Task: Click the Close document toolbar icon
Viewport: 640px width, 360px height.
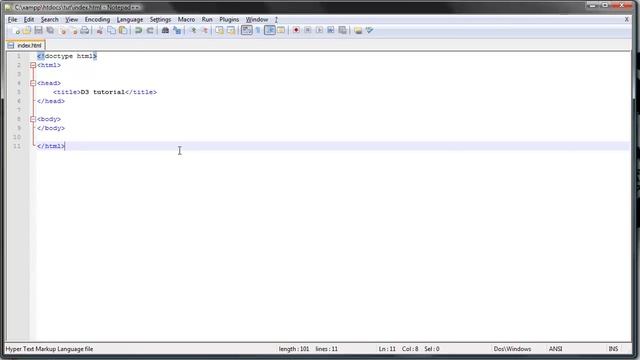Action: pos(62,31)
